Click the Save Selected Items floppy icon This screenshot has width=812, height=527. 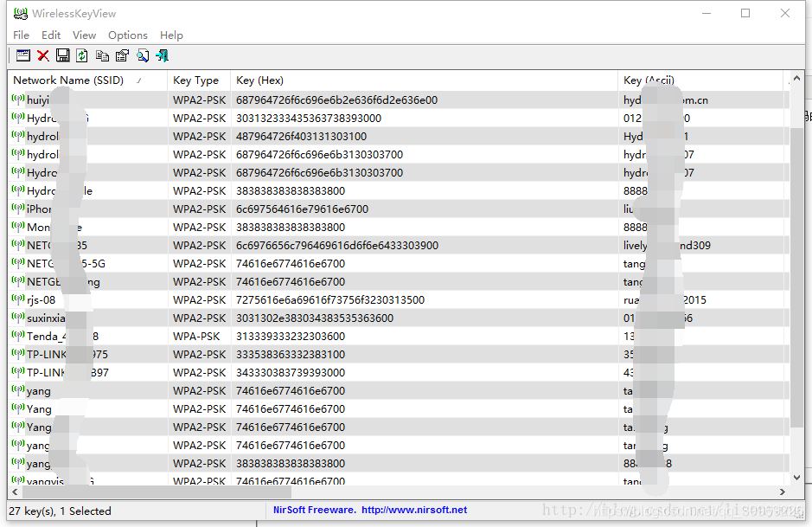pyautogui.click(x=62, y=56)
